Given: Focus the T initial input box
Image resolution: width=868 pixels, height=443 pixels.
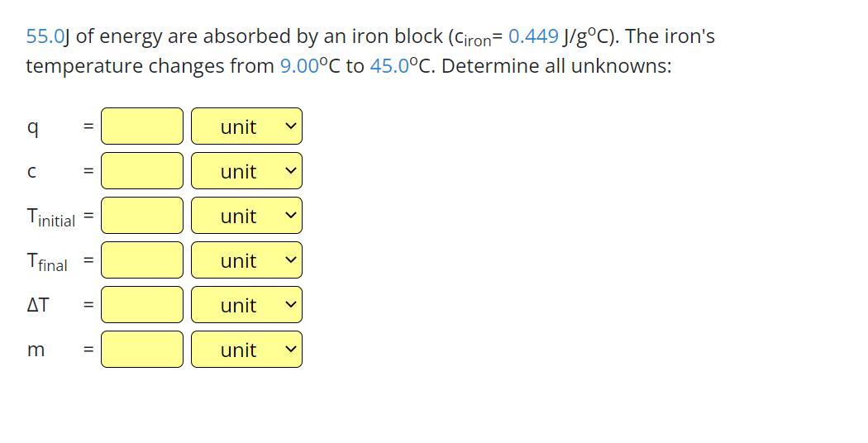Looking at the screenshot, I should point(142,216).
